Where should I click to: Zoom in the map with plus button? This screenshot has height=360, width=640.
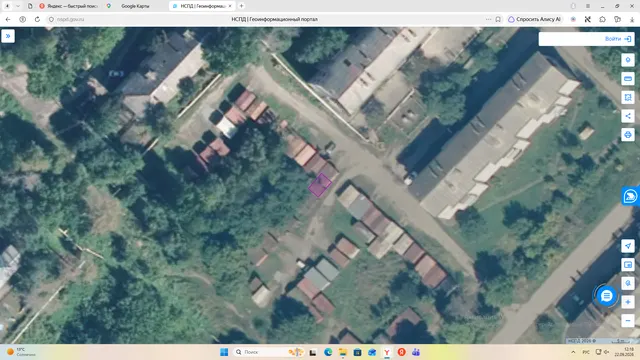[628, 302]
